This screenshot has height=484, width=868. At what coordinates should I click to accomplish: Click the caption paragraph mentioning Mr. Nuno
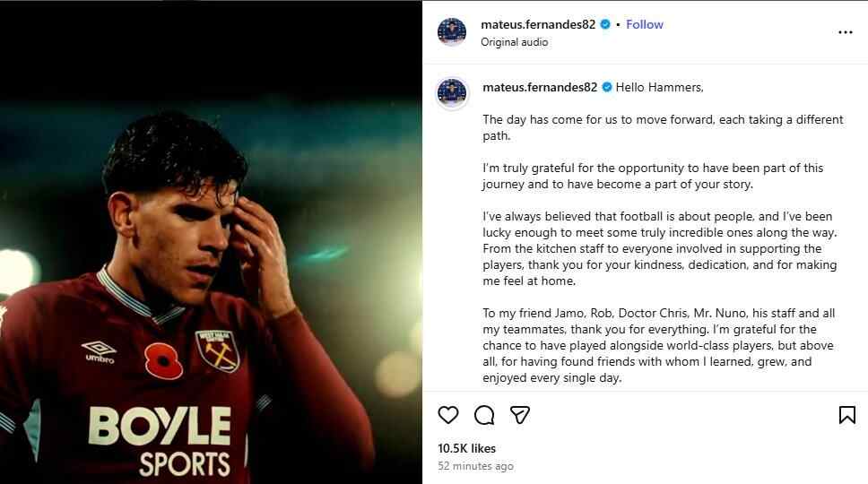658,345
